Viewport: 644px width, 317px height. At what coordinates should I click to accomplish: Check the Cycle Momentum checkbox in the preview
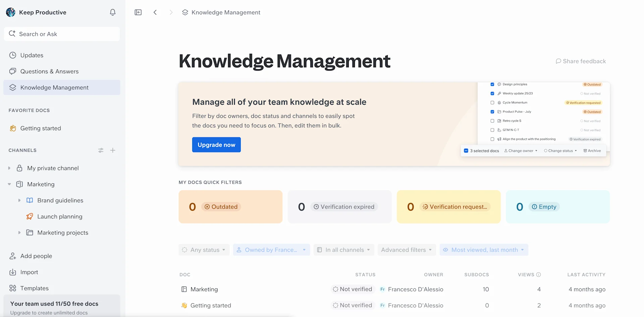pyautogui.click(x=492, y=102)
